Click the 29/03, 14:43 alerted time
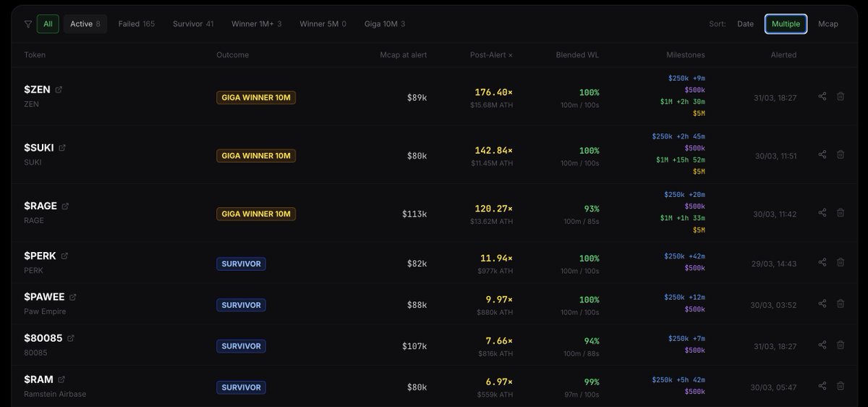This screenshot has width=868, height=407. (x=773, y=264)
